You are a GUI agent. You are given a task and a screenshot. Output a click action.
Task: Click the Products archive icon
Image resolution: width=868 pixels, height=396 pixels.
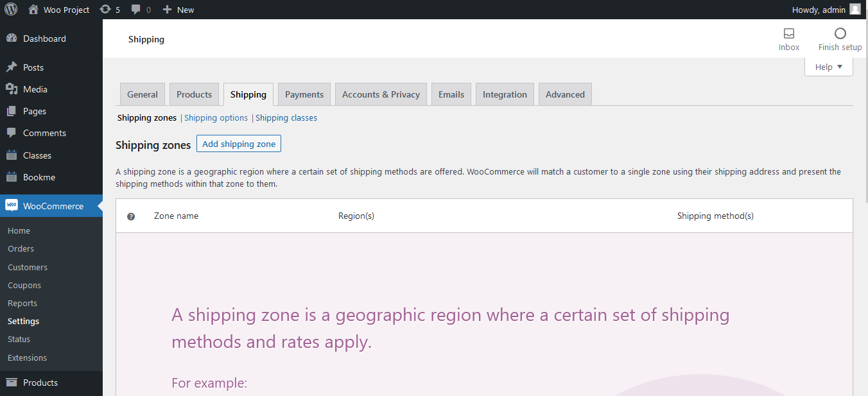(12, 383)
